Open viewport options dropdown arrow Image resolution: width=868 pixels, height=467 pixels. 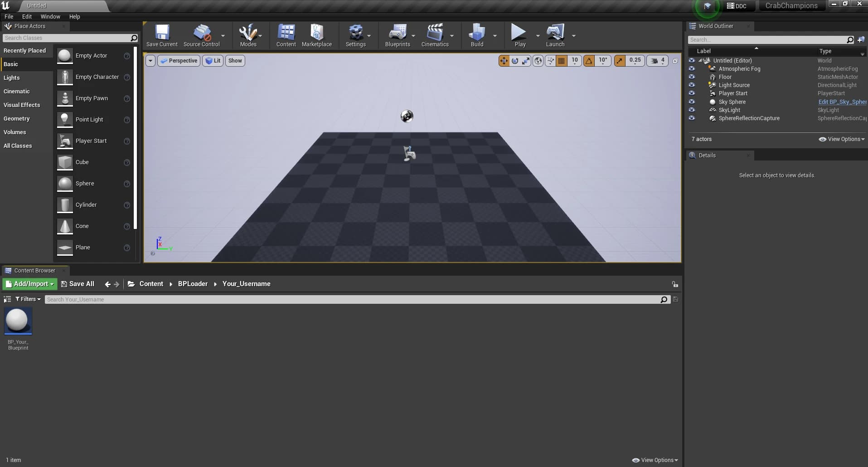(x=150, y=61)
